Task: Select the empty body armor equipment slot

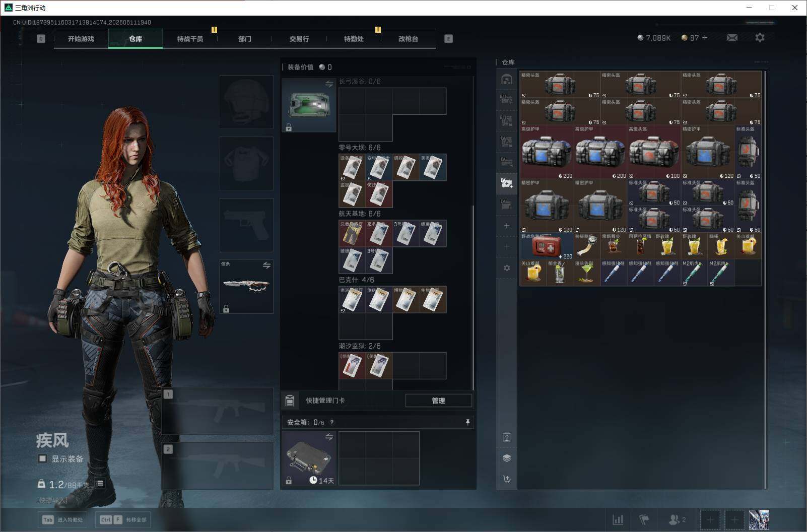Action: click(x=246, y=163)
